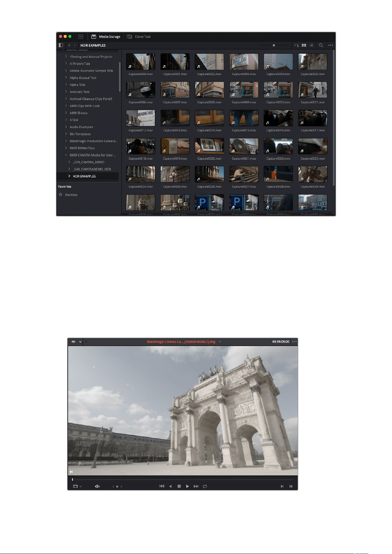Select Capture0019.mov thumbnail
Viewport: 392px width, 554px height.
click(x=175, y=146)
